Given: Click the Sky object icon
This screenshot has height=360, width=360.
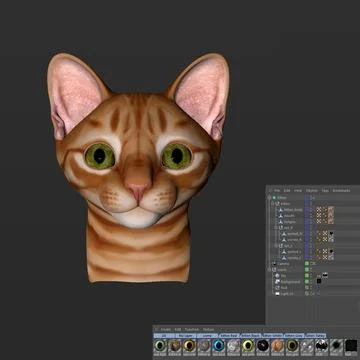Looking at the screenshot, I should pyautogui.click(x=277, y=276).
